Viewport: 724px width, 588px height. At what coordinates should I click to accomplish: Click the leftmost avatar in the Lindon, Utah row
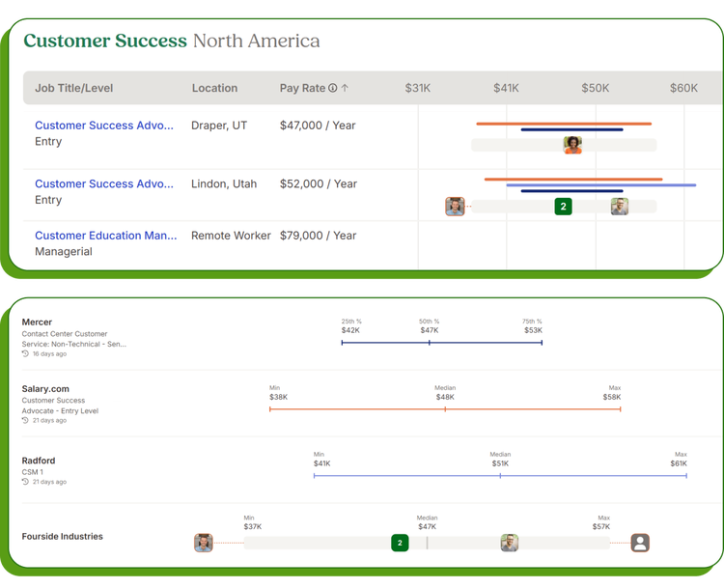(x=455, y=206)
